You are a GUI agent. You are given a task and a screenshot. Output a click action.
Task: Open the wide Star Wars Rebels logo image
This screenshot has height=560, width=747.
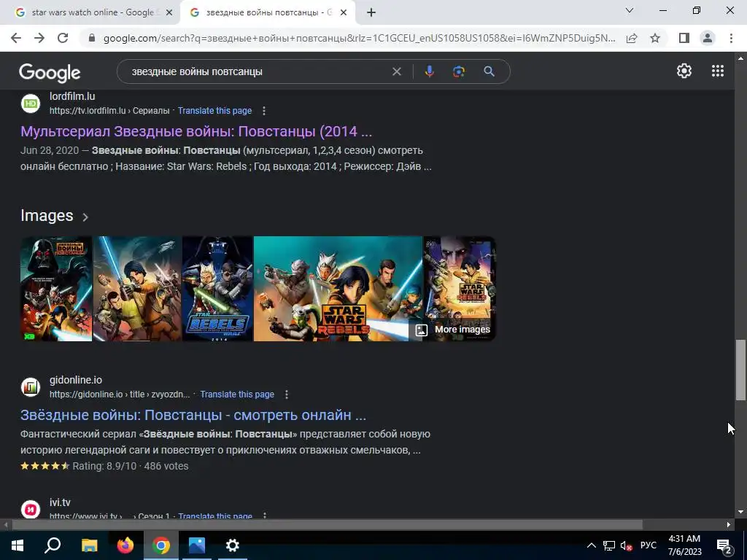tap(338, 289)
